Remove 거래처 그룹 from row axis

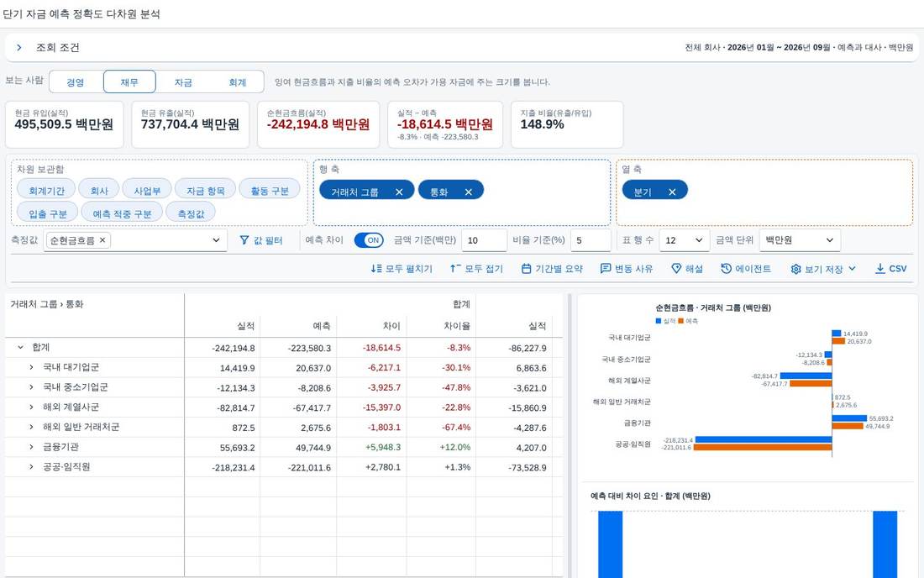coord(399,192)
